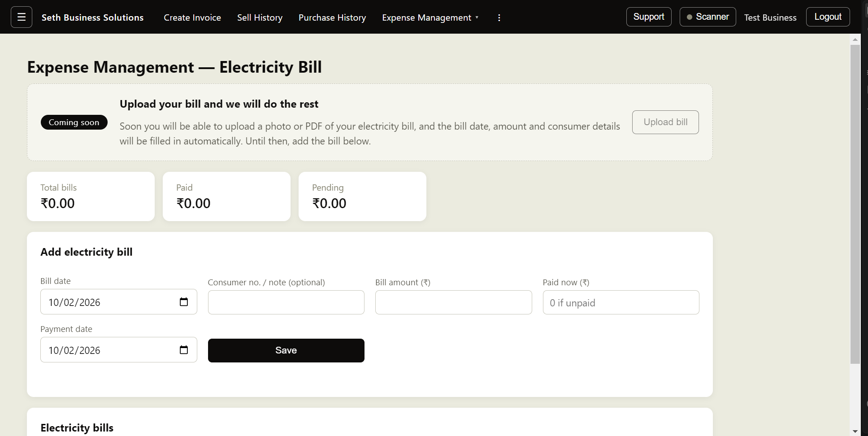Open the hamburger sidebar menu
This screenshot has width=868, height=436.
22,17
